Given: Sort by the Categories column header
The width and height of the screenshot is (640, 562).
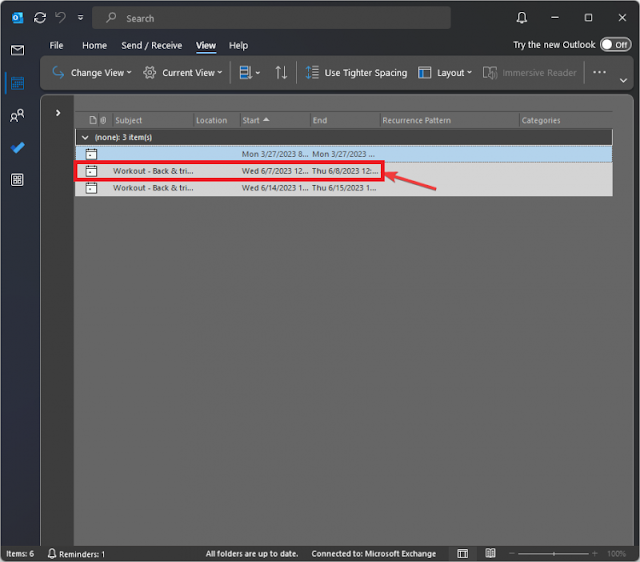Looking at the screenshot, I should click(566, 120).
